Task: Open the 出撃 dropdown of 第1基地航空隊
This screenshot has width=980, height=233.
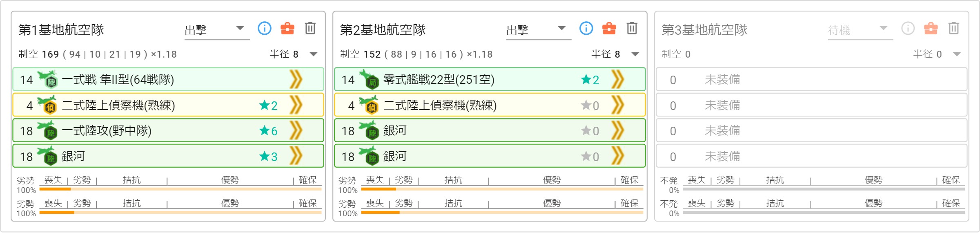Action: click(217, 29)
